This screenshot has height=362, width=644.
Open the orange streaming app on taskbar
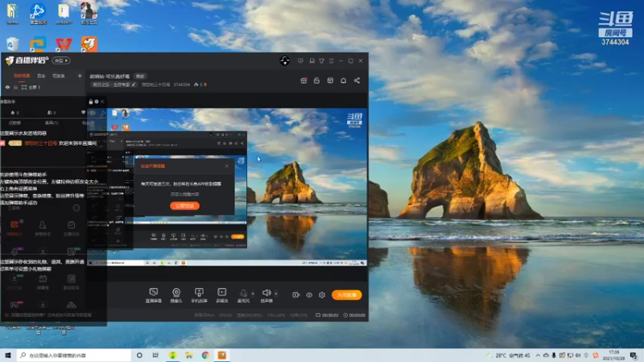[x=222, y=355]
